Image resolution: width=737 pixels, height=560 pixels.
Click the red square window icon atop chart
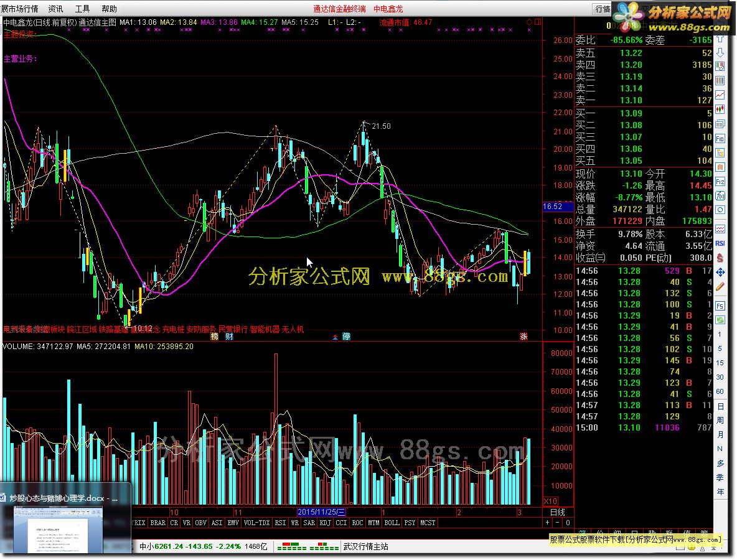(x=538, y=22)
